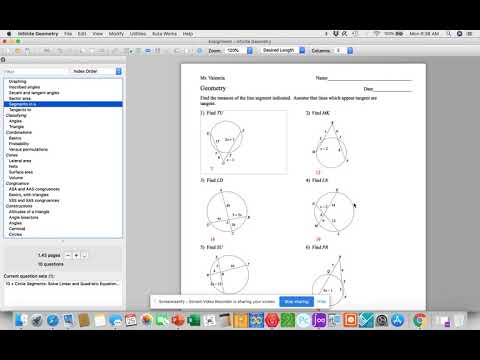Click Spotlight search in the menu bar
Image resolution: width=480 pixels, height=360 pixels.
[449, 34]
